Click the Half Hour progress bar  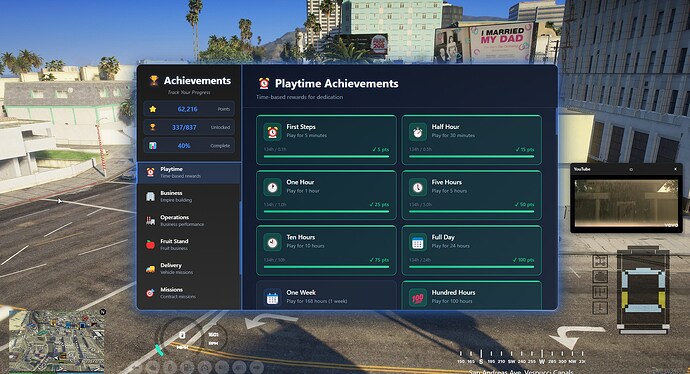pos(471,156)
